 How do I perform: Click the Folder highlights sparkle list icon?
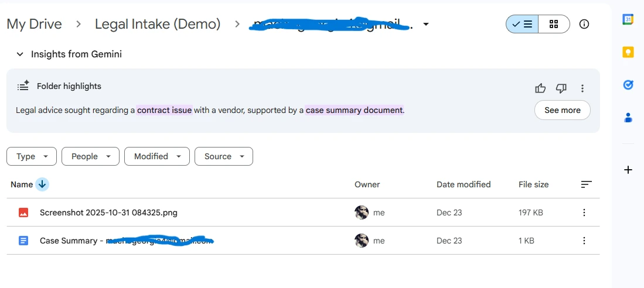pyautogui.click(x=23, y=86)
